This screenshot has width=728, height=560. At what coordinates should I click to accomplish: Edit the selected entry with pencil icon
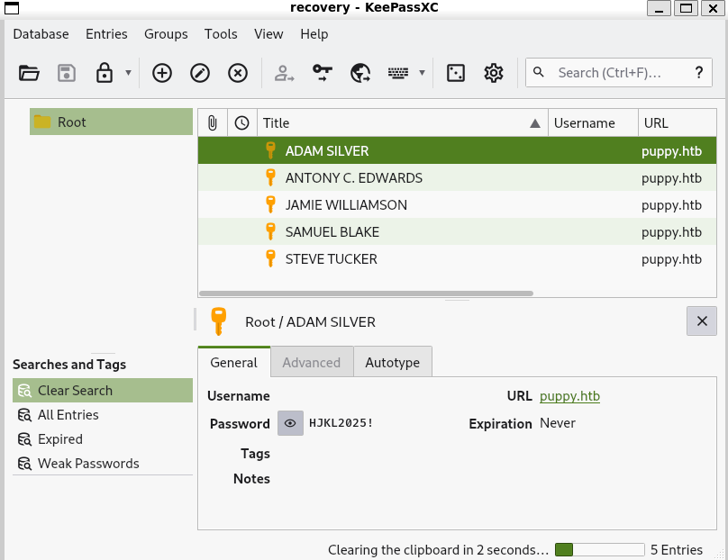click(x=200, y=73)
